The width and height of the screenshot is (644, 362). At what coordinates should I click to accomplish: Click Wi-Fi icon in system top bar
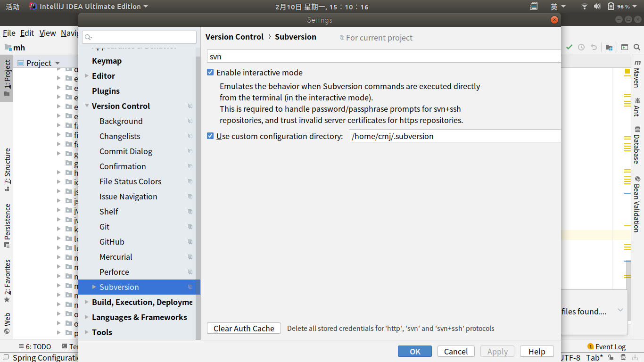(585, 7)
